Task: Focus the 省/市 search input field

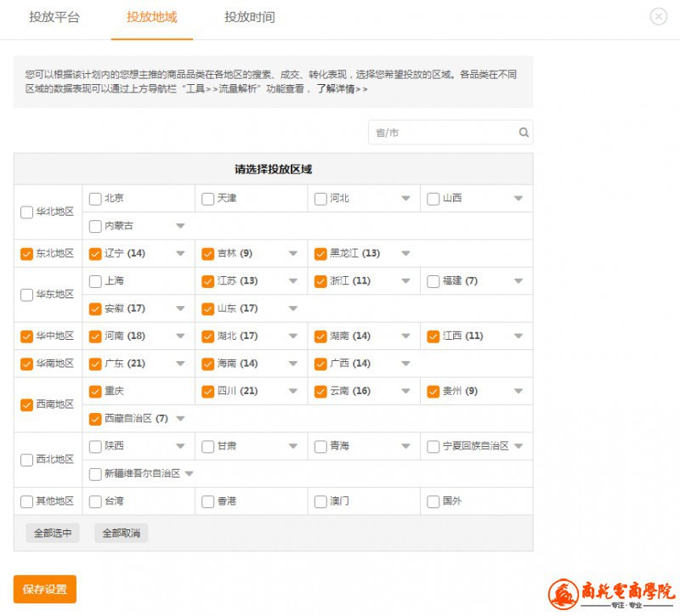Action: 442,133
